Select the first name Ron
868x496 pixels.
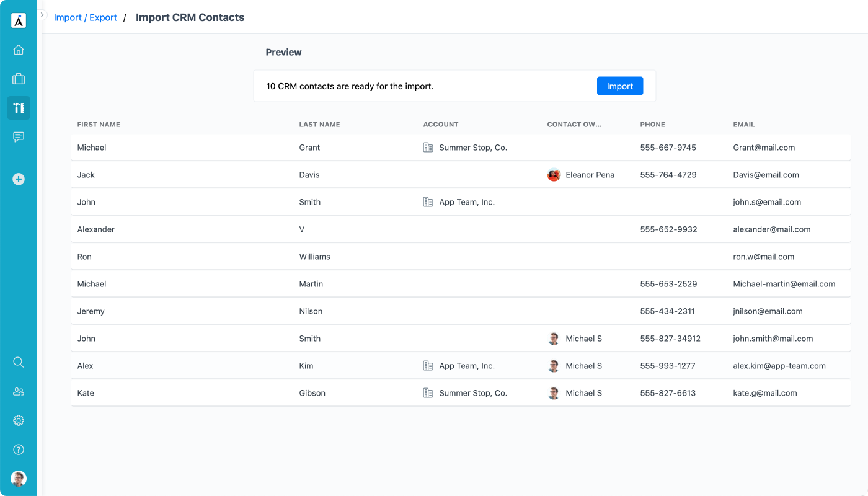(x=84, y=257)
